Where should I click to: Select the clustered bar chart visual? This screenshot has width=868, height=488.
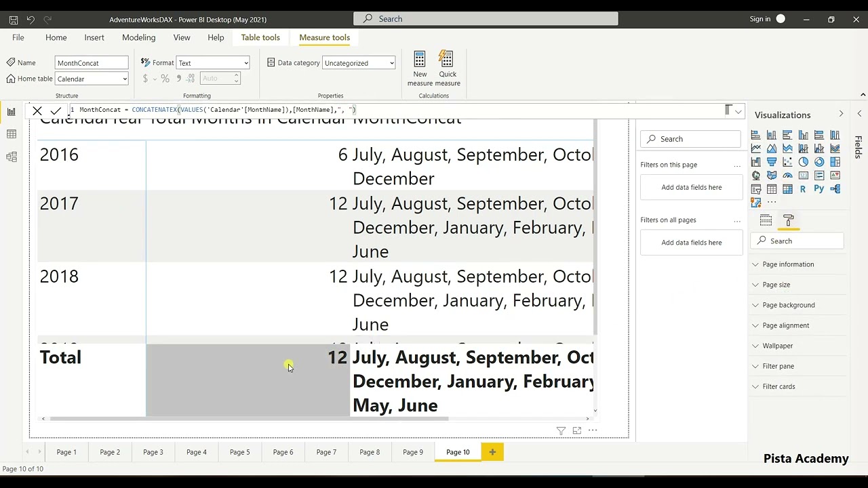pos(787,135)
